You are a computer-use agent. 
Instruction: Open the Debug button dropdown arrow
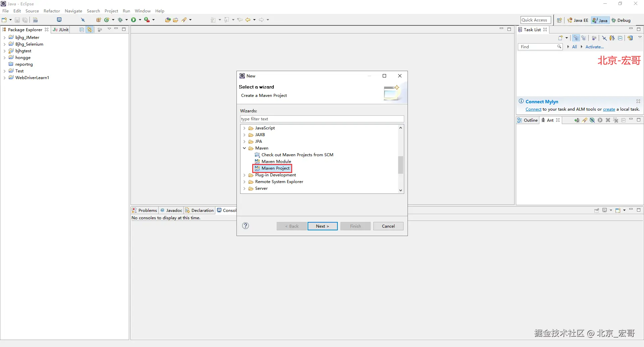(x=126, y=20)
